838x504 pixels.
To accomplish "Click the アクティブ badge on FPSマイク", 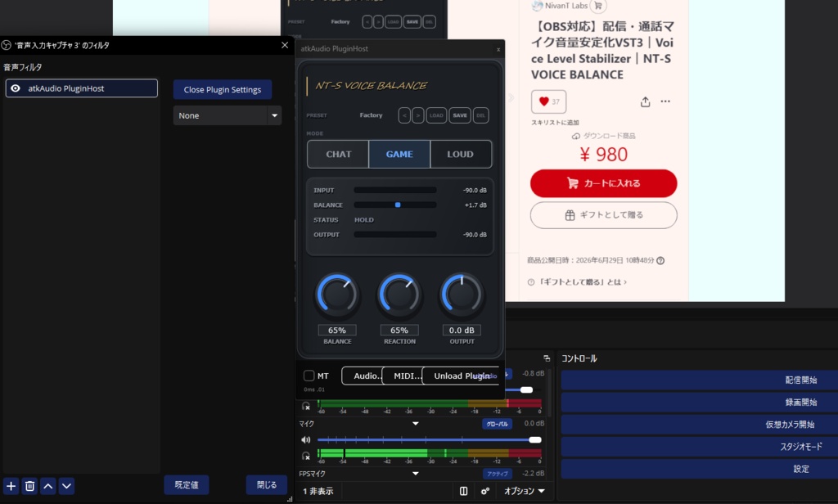I will 497,474.
